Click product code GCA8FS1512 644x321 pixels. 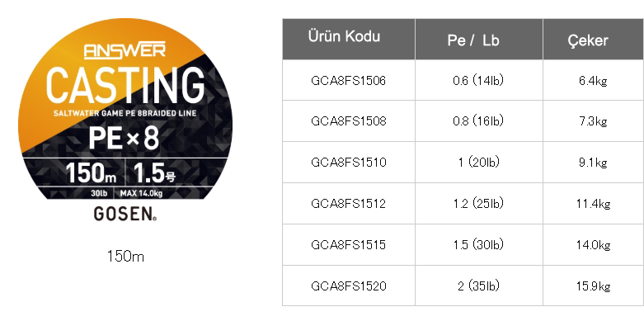348,204
